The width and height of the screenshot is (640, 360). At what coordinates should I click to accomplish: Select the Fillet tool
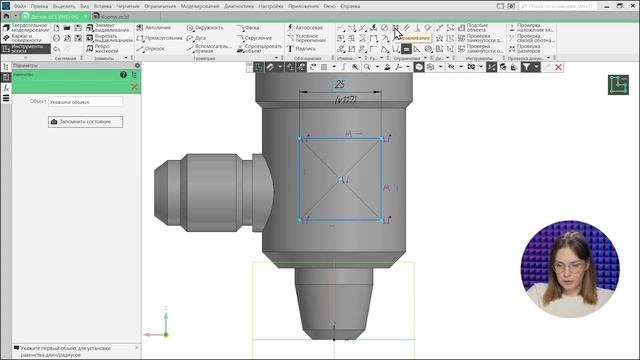click(254, 38)
